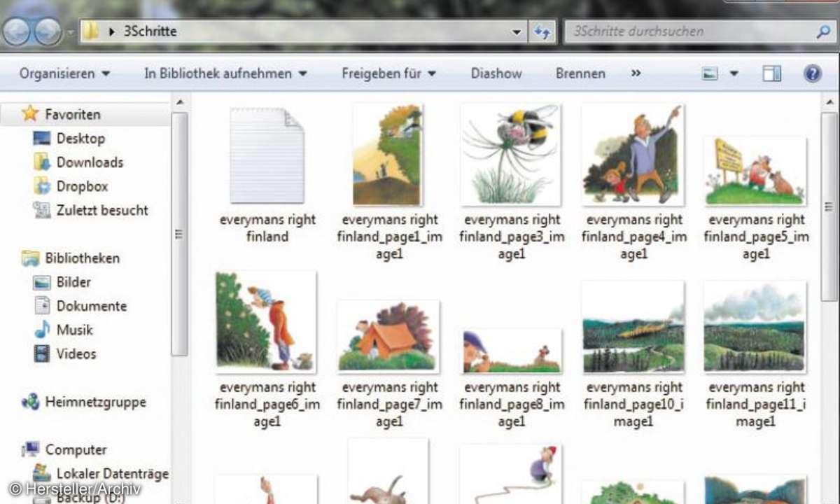840x504 pixels.
Task: Refresh the 3Schritte folder view
Action: [542, 31]
